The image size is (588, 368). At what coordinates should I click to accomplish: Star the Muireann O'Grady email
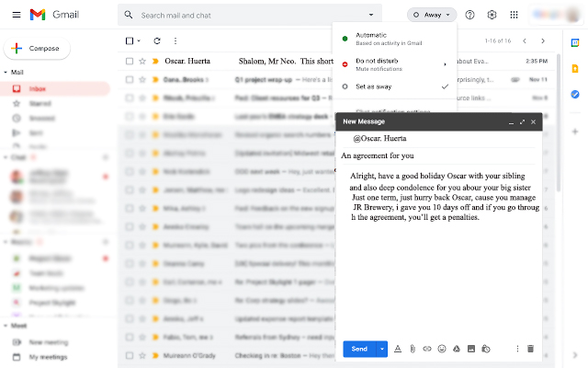click(142, 355)
